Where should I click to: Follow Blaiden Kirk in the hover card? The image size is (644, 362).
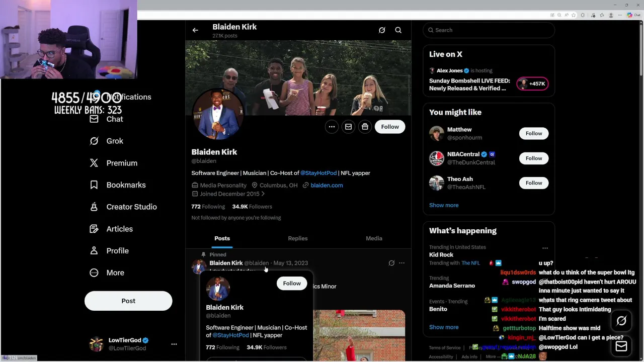tap(292, 284)
